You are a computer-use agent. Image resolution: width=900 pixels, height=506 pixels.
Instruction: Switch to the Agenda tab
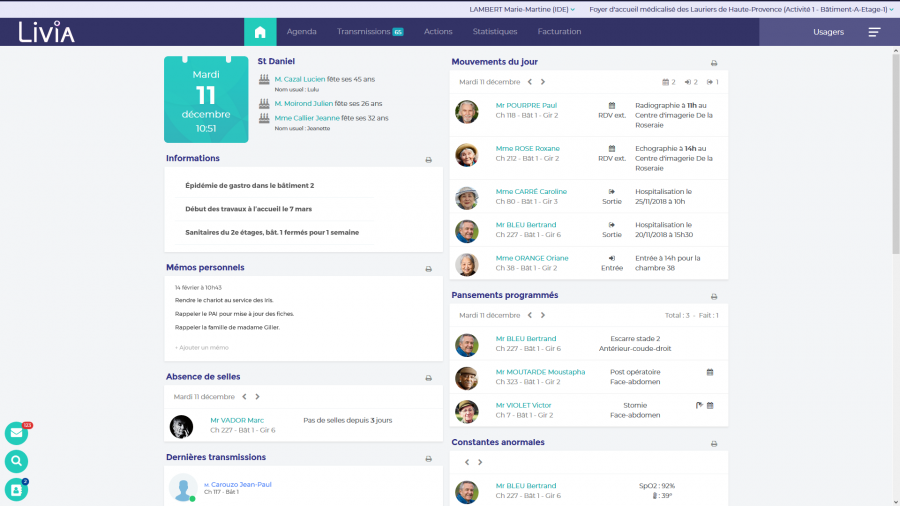tap(301, 32)
